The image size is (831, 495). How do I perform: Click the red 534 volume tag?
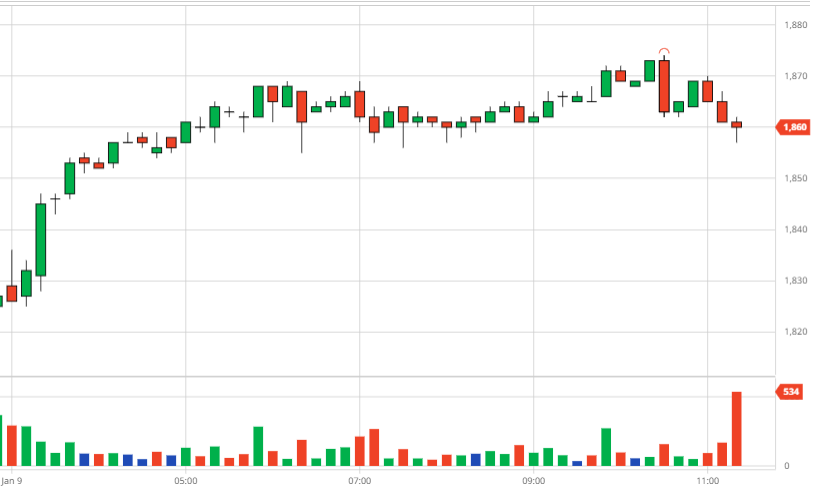pyautogui.click(x=789, y=392)
